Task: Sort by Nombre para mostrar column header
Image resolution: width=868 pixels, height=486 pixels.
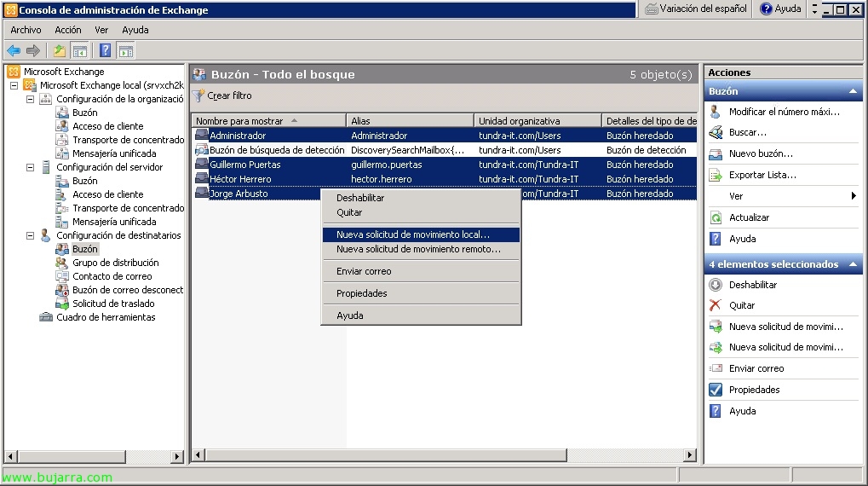Action: 269,121
